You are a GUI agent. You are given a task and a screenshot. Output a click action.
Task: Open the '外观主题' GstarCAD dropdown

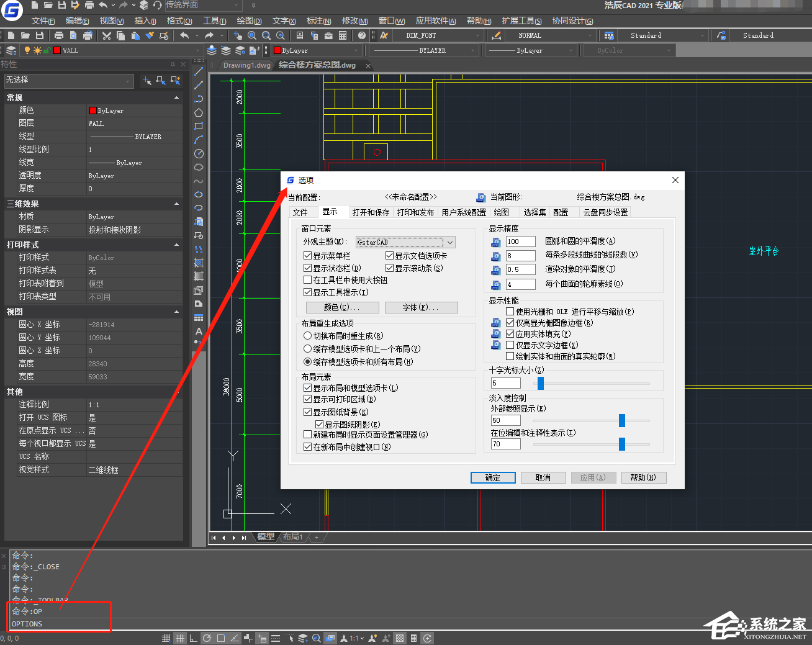pyautogui.click(x=449, y=242)
